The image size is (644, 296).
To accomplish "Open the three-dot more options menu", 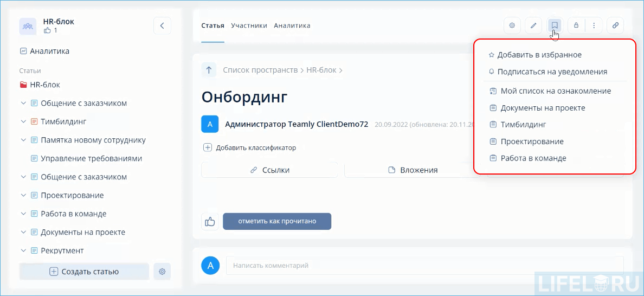I will coord(594,25).
